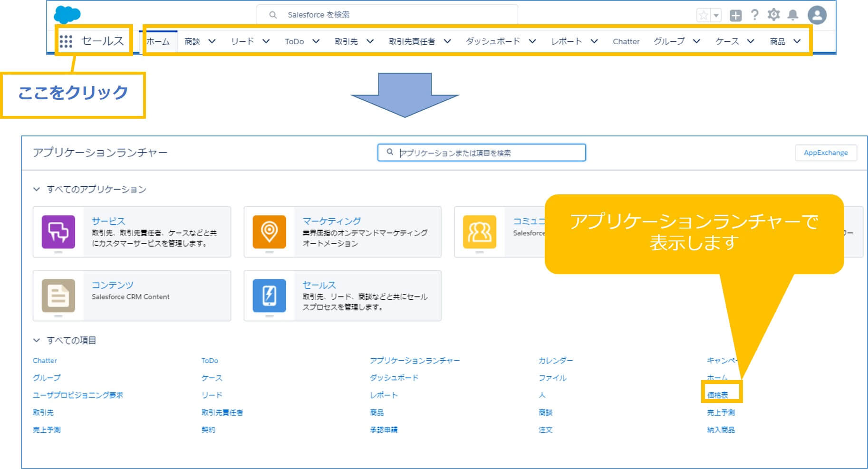This screenshot has width=868, height=469.
Task: Switch to the ホーム tab
Action: tap(158, 41)
